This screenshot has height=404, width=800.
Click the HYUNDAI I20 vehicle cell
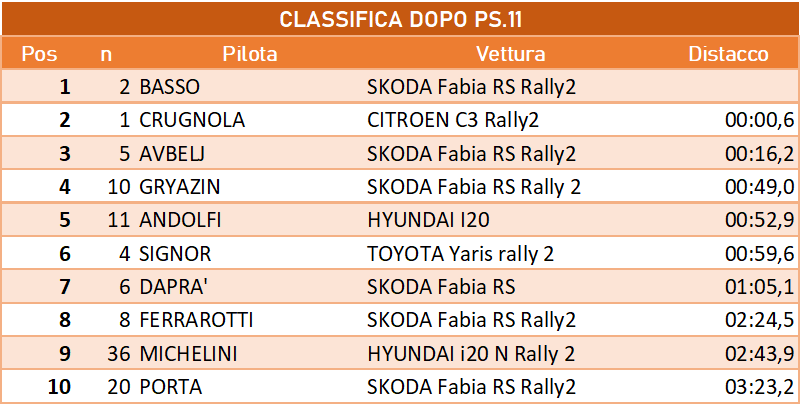(429, 220)
